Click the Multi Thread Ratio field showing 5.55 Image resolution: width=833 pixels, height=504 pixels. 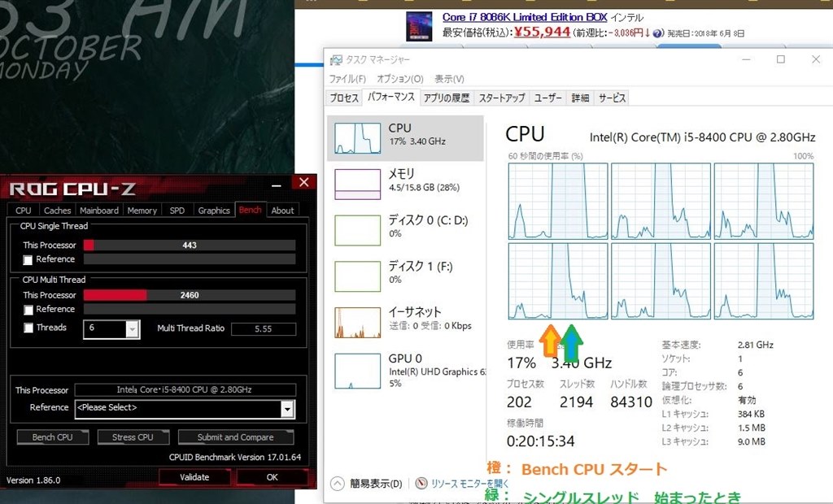pyautogui.click(x=264, y=329)
